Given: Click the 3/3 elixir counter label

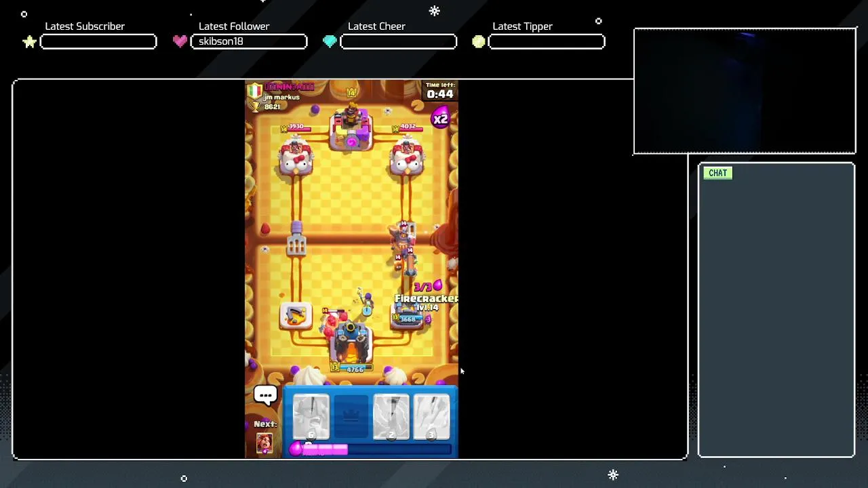Looking at the screenshot, I should (x=428, y=287).
